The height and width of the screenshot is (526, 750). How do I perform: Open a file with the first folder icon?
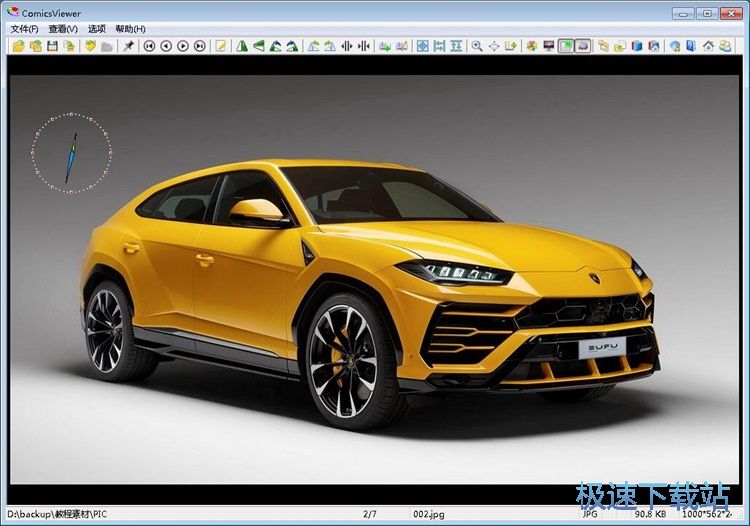pos(19,46)
